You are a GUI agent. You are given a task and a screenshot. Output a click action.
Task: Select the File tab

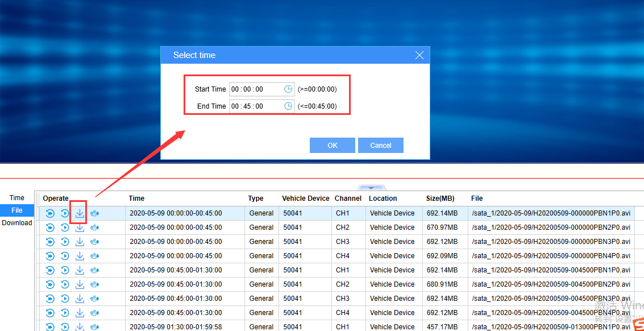pyautogui.click(x=17, y=210)
